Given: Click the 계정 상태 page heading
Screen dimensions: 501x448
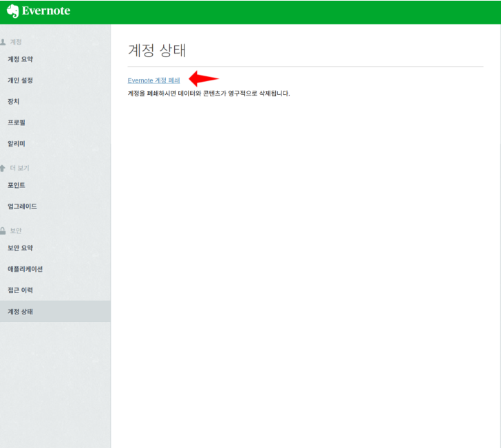Looking at the screenshot, I should pyautogui.click(x=157, y=50).
